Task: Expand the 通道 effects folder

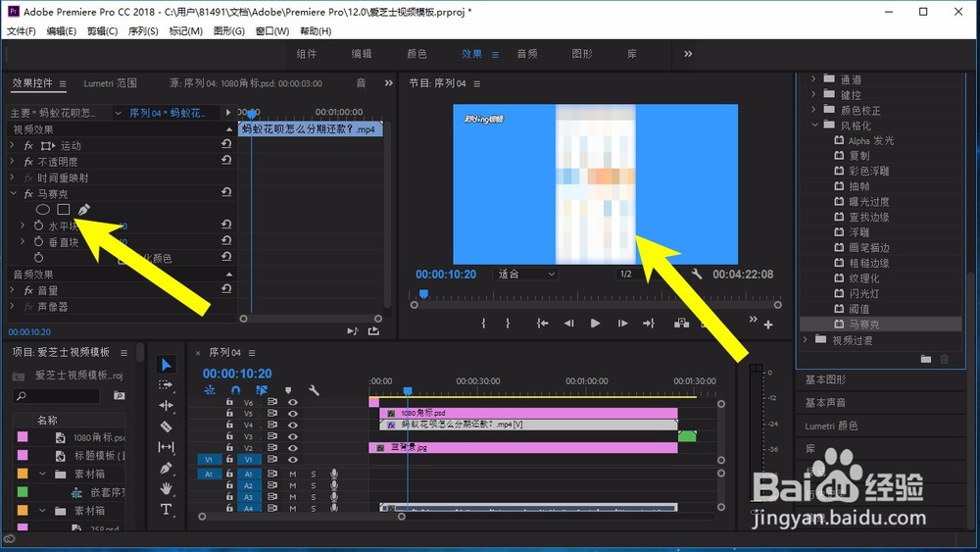Action: click(x=813, y=78)
